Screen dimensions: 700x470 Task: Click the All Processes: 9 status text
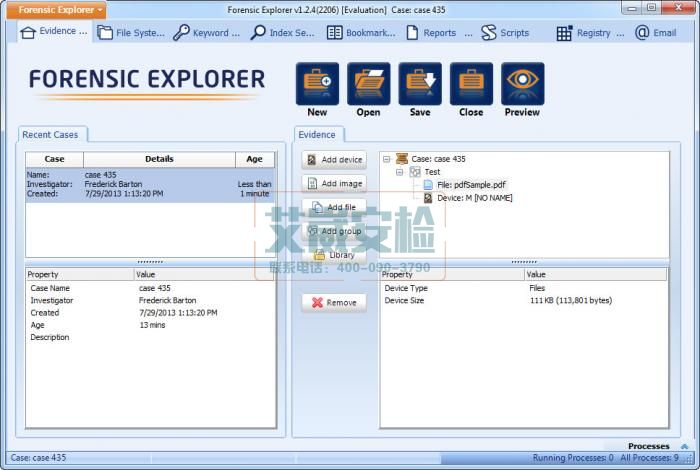(x=649, y=458)
